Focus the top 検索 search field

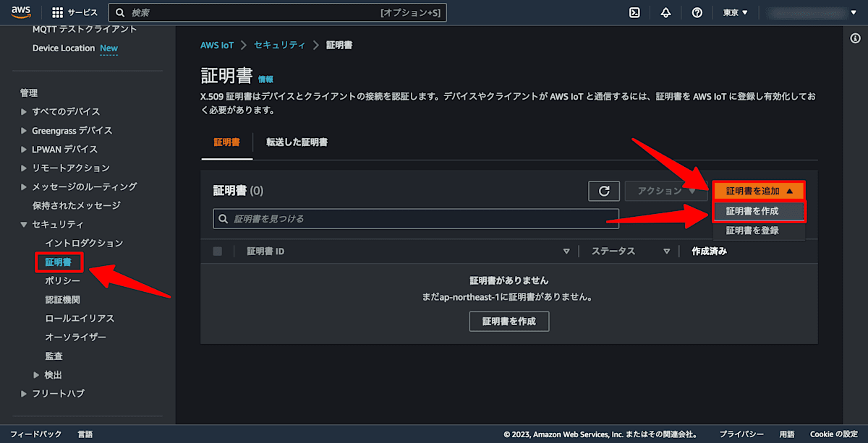pos(278,12)
